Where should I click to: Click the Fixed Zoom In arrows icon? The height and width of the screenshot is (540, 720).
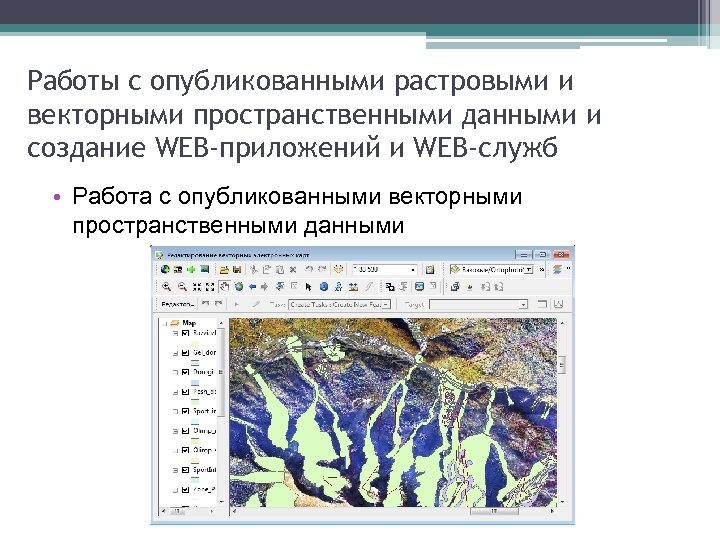[x=197, y=287]
